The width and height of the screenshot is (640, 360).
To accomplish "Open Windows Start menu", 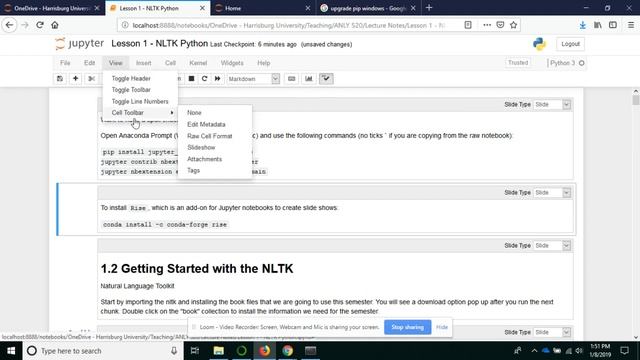I will (x=11, y=351).
